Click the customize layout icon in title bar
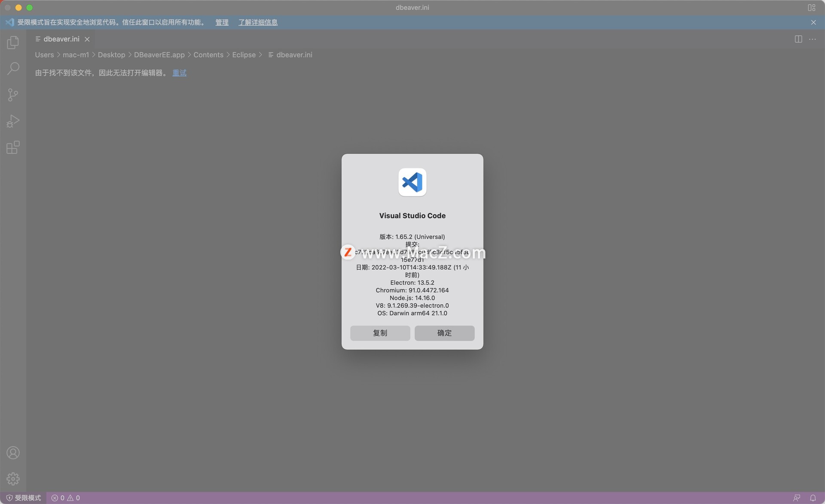 [811, 8]
